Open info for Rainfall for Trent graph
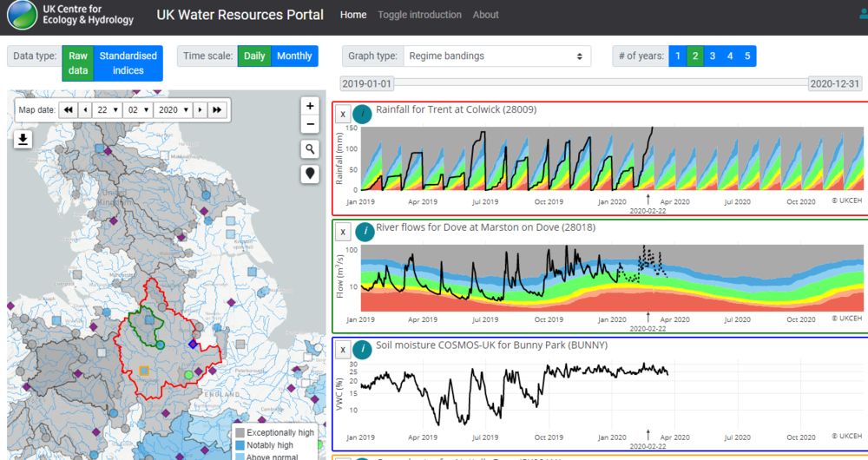The image size is (868, 460). (365, 114)
